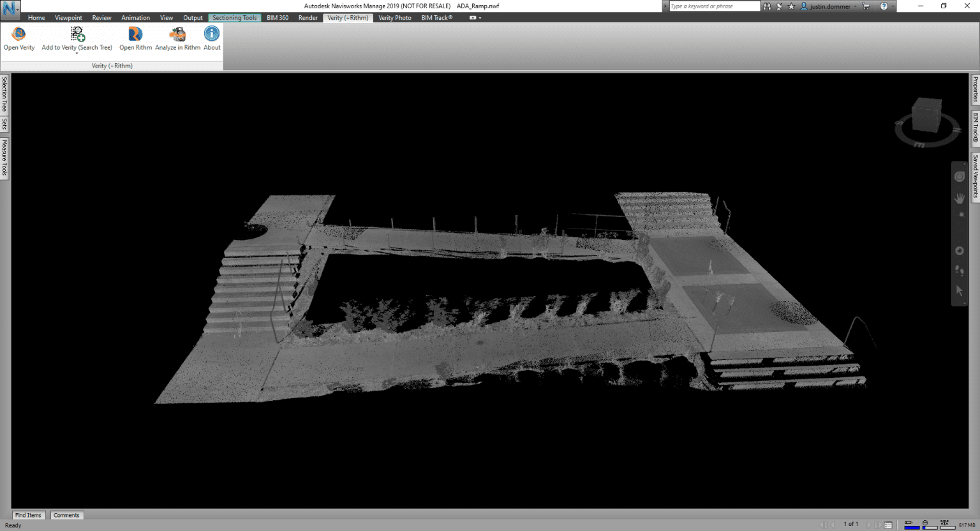Activate the Orbit navigation tool

tap(960, 250)
